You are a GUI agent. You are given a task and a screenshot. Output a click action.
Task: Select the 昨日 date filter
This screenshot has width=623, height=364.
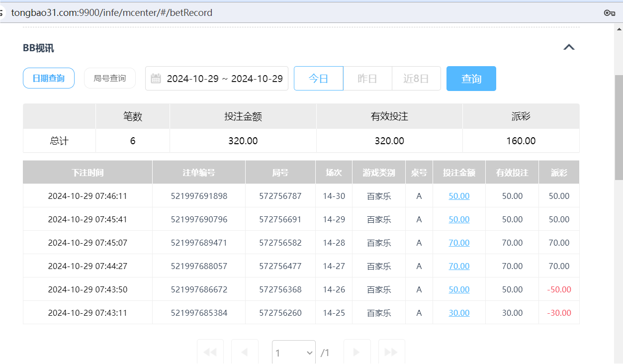point(367,78)
